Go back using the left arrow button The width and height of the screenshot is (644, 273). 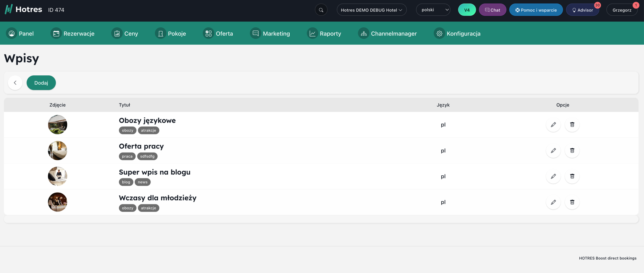[15, 83]
